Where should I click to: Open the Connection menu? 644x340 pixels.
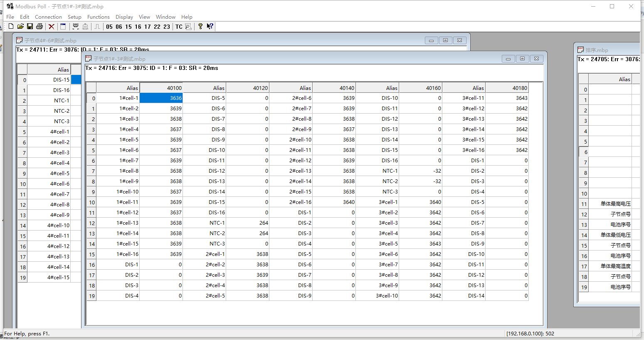48,17
